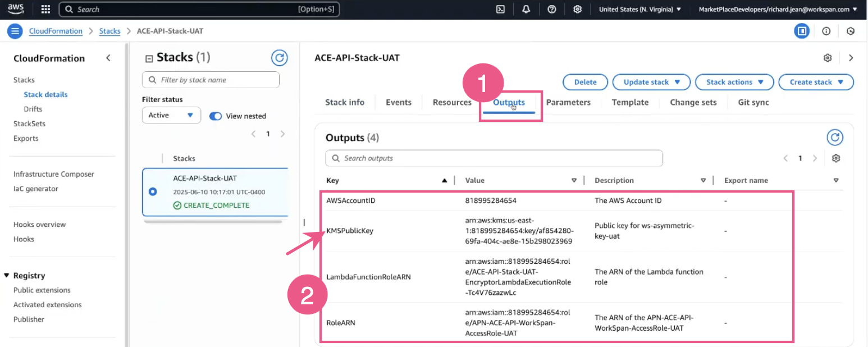Screen dimensions: 868x347
Task: Switch to the Parameters tab
Action: point(568,102)
